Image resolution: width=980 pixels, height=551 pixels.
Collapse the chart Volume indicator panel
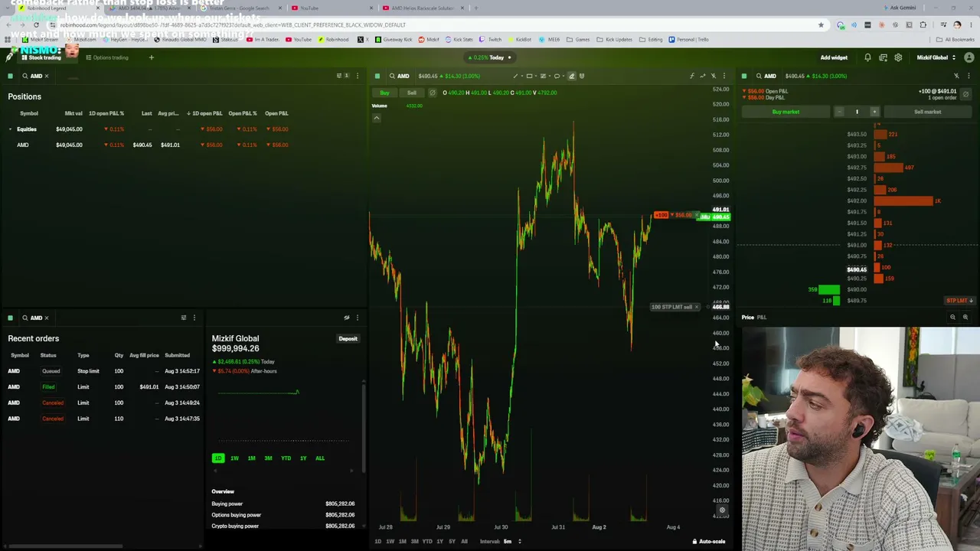click(x=376, y=118)
